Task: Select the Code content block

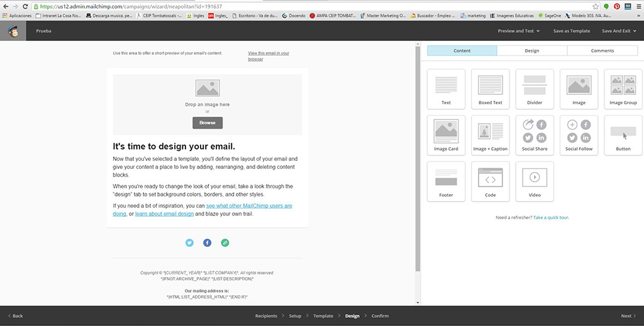Action: [x=491, y=182]
